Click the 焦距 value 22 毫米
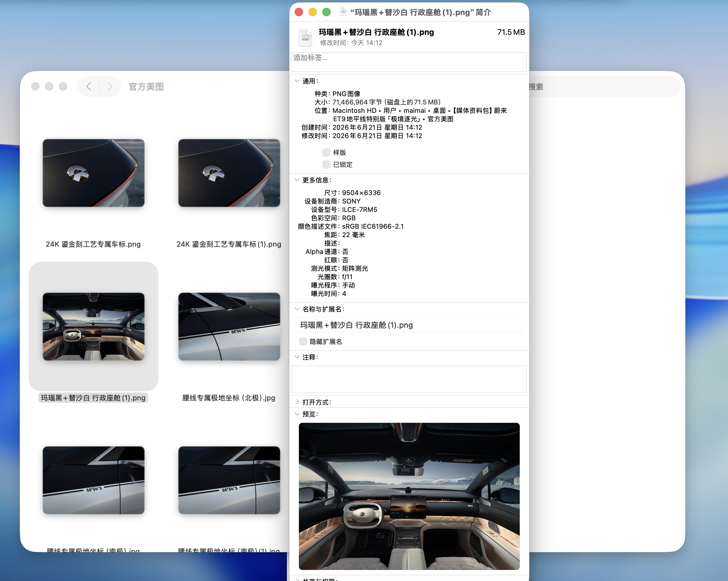The width and height of the screenshot is (728, 581). (353, 235)
